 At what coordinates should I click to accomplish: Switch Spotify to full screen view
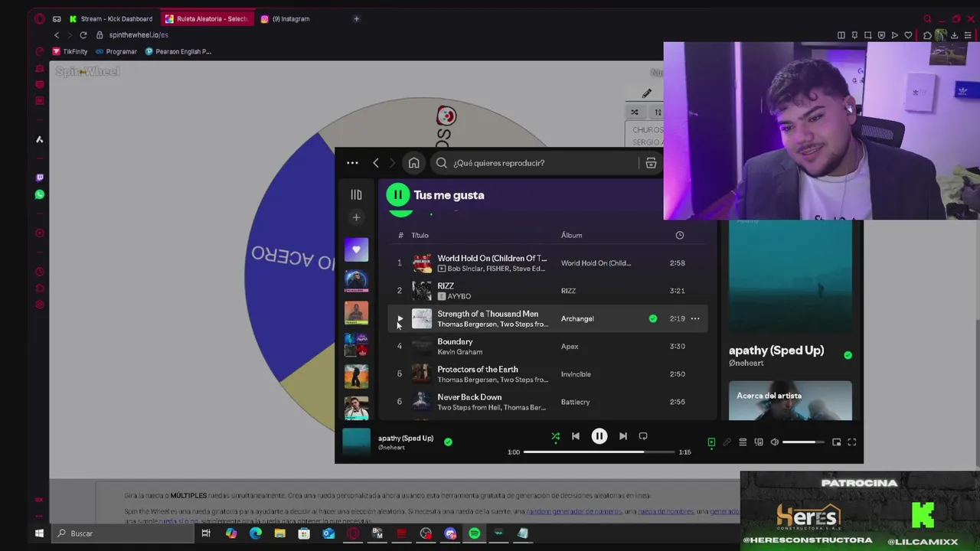(851, 442)
